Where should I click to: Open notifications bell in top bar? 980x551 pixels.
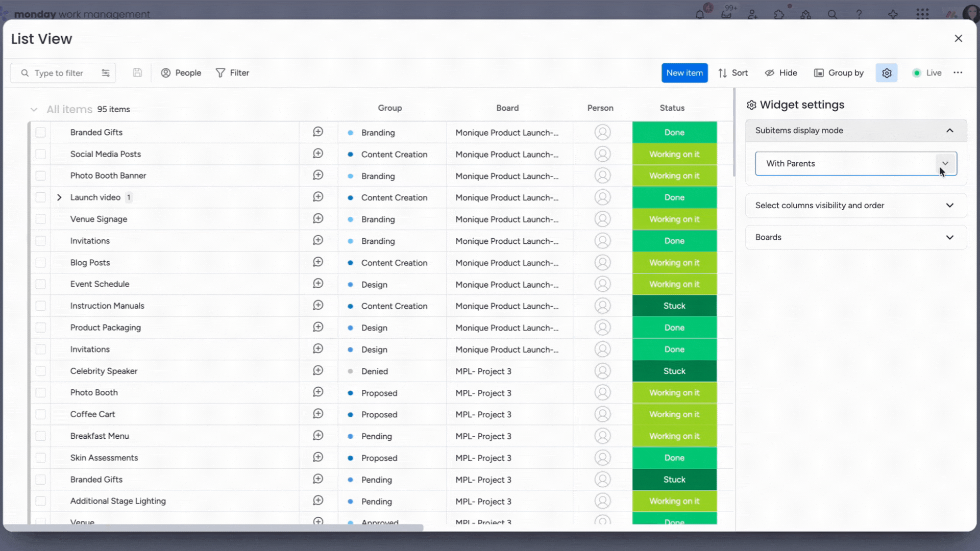[700, 14]
